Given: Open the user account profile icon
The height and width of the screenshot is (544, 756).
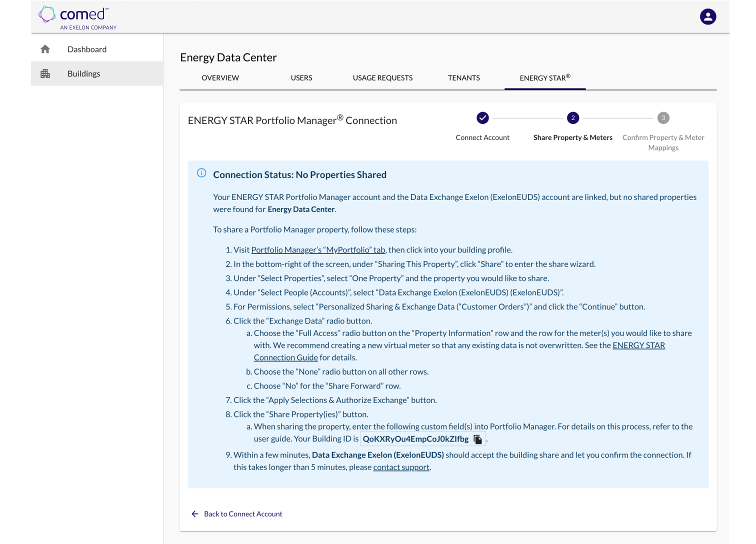Looking at the screenshot, I should coord(707,16).
